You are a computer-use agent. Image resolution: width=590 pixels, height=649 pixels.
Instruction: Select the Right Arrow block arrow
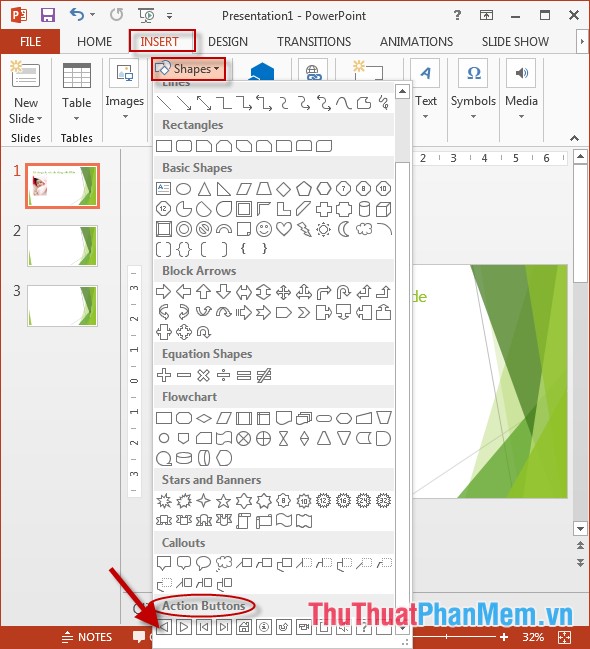164,292
